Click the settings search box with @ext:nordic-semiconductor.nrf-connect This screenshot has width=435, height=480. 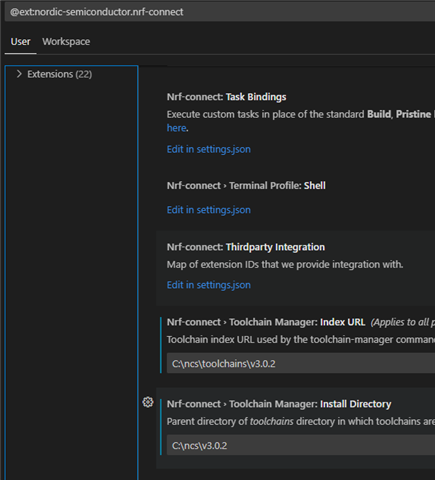point(220,12)
